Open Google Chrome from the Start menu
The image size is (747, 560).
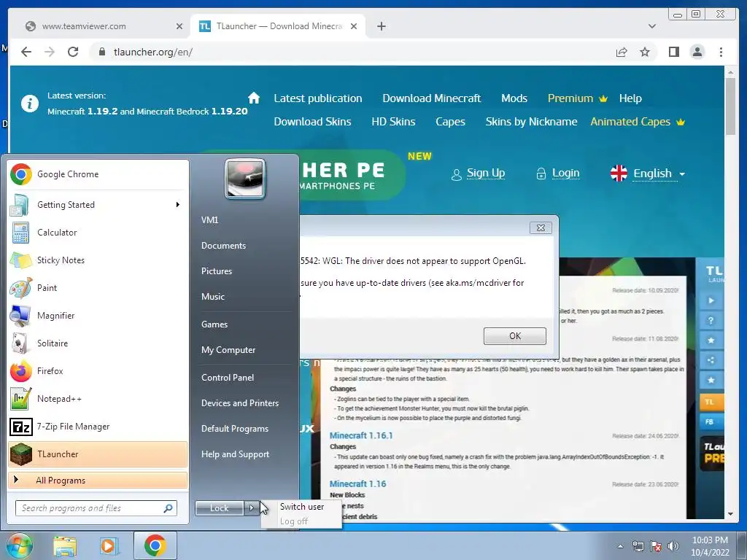click(x=98, y=174)
